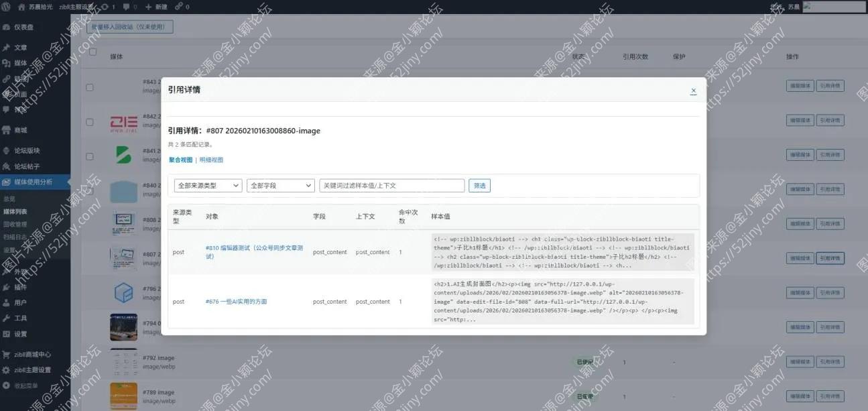Screen dimensions: 868x411
Task: Select 聚合视图 aggregate view
Action: (180, 160)
